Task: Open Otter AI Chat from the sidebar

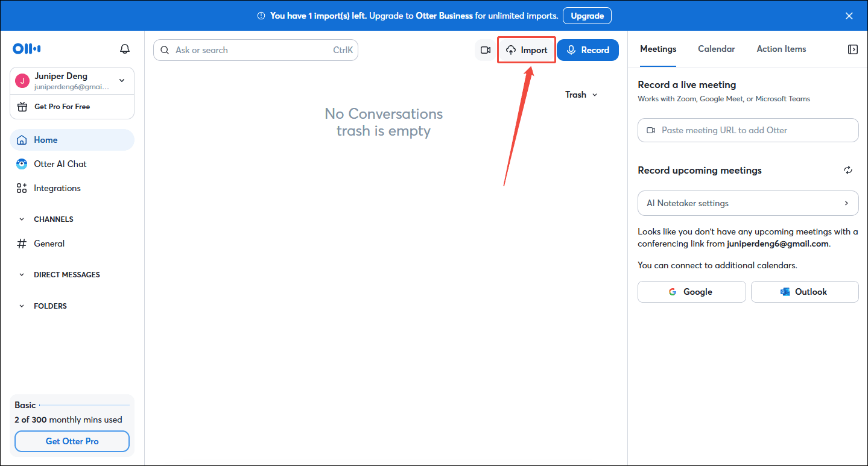Action: coord(60,164)
